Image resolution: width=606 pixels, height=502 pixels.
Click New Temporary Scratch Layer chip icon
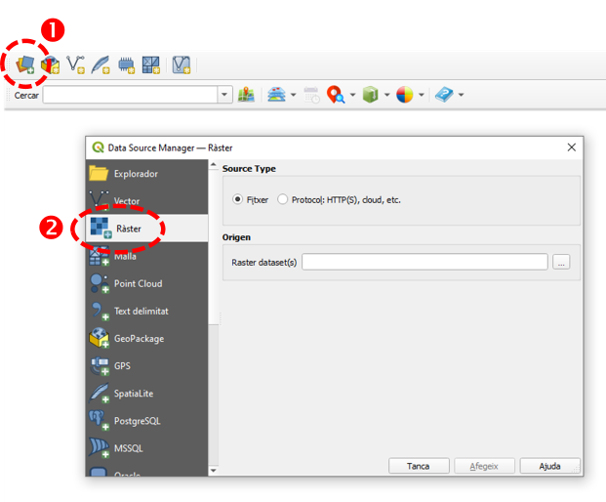coord(126,65)
